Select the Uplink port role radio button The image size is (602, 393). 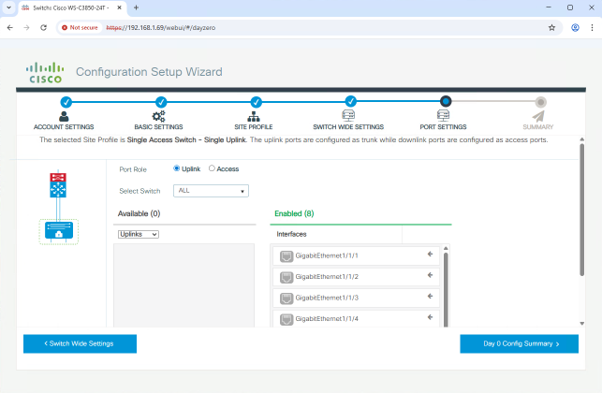(x=176, y=168)
